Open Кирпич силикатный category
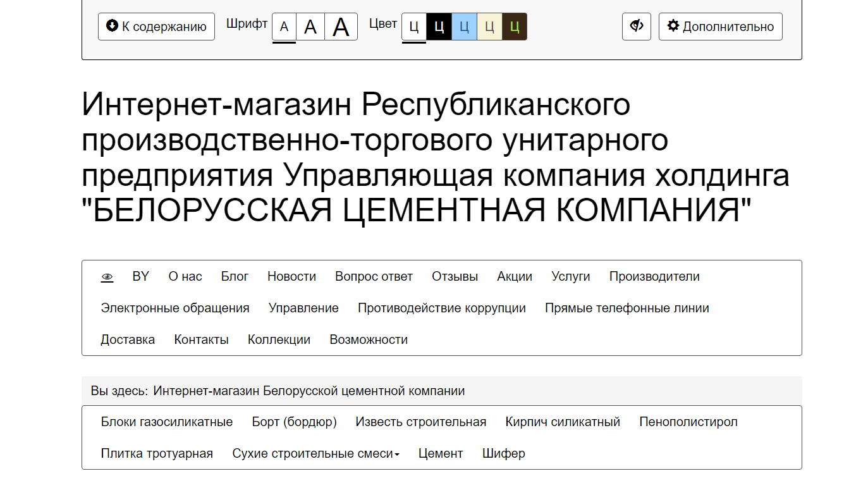Viewport: 868px width, 495px height. click(563, 422)
